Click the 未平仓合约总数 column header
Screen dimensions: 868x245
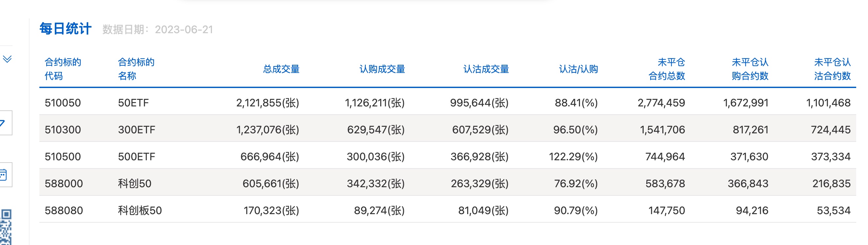pyautogui.click(x=667, y=69)
